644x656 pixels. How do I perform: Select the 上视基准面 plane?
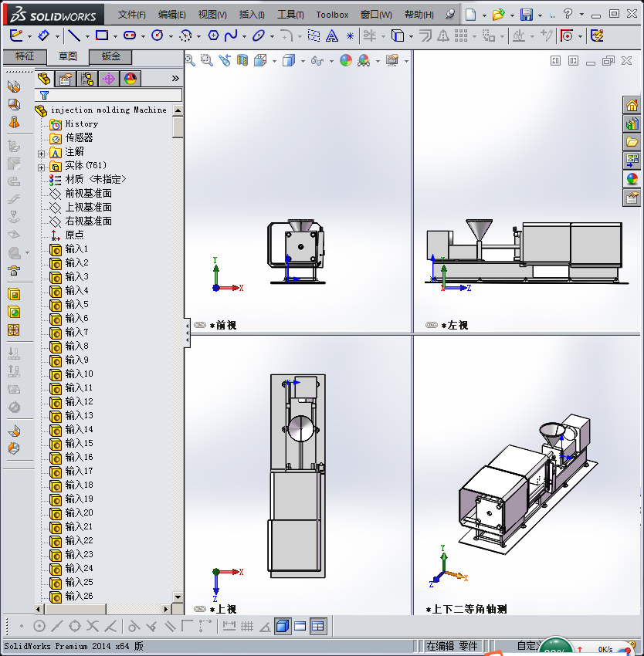click(88, 207)
